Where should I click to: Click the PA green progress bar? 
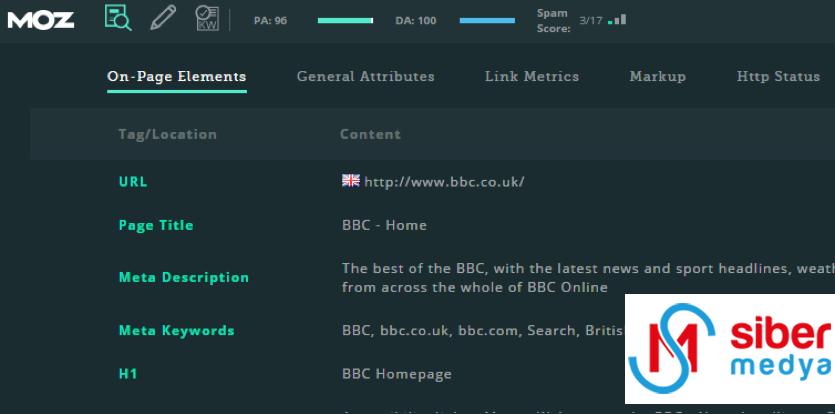coord(345,21)
